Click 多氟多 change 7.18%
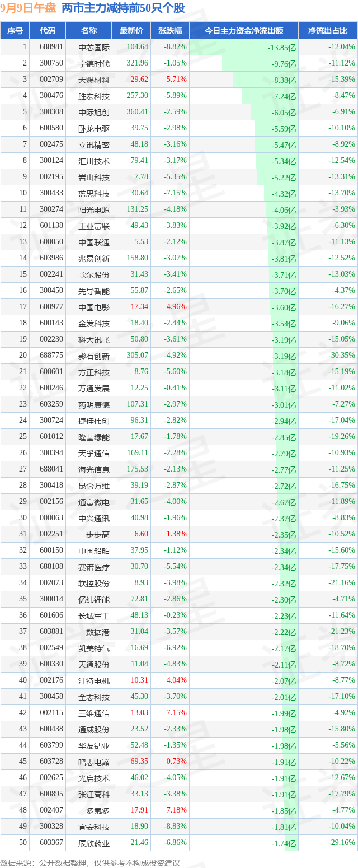 click(176, 810)
